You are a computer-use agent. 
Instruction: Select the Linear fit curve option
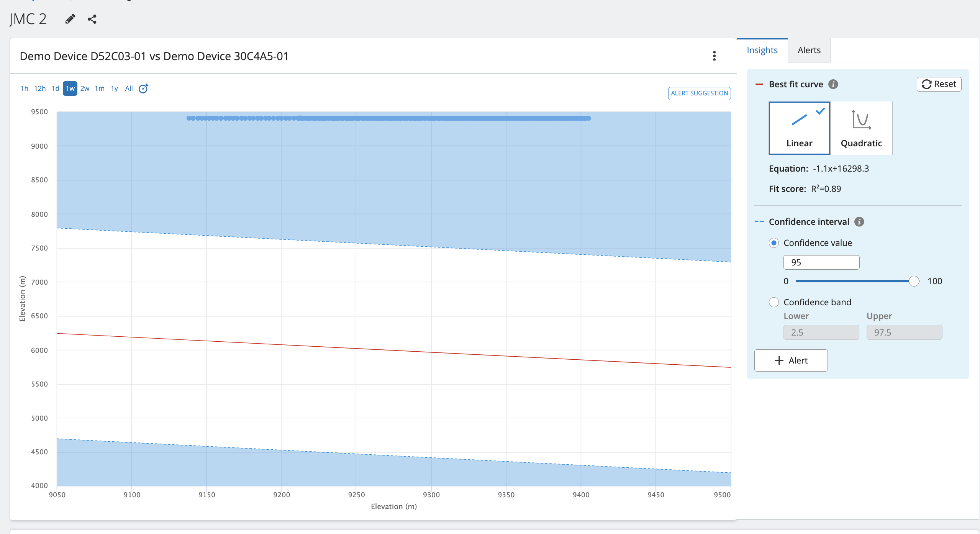point(799,128)
